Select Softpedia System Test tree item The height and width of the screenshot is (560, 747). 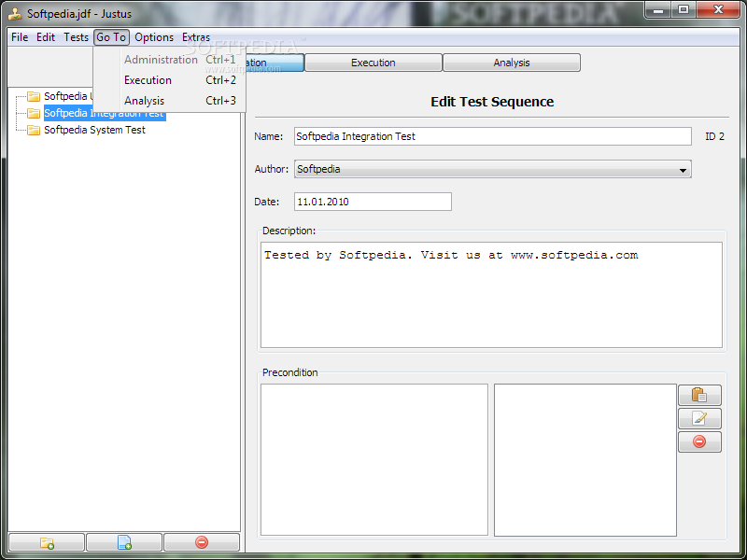click(95, 130)
